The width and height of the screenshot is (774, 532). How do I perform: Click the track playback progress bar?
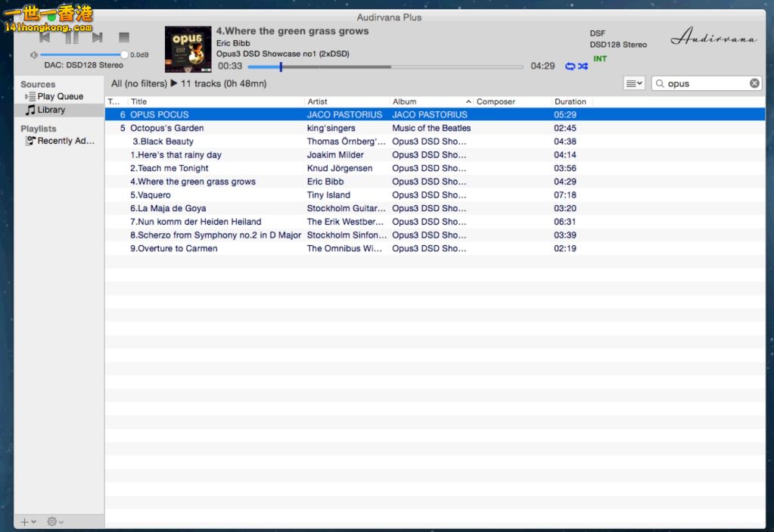385,67
